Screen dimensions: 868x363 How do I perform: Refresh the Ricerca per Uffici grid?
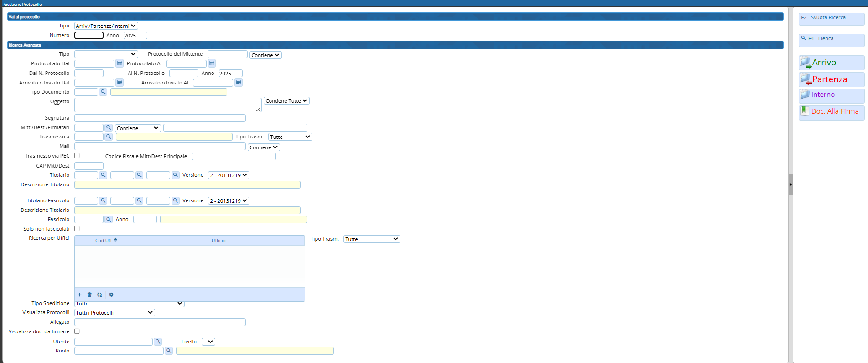(x=99, y=295)
